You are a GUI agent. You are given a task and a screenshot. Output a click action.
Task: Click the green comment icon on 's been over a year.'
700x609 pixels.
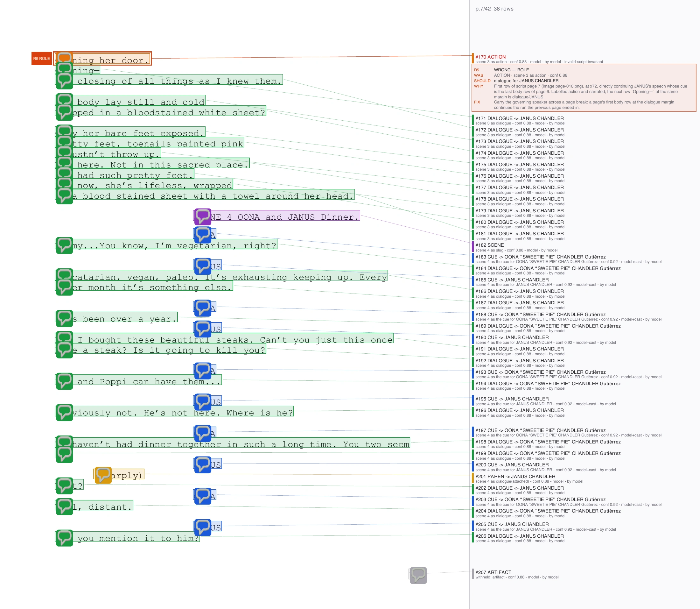click(64, 318)
